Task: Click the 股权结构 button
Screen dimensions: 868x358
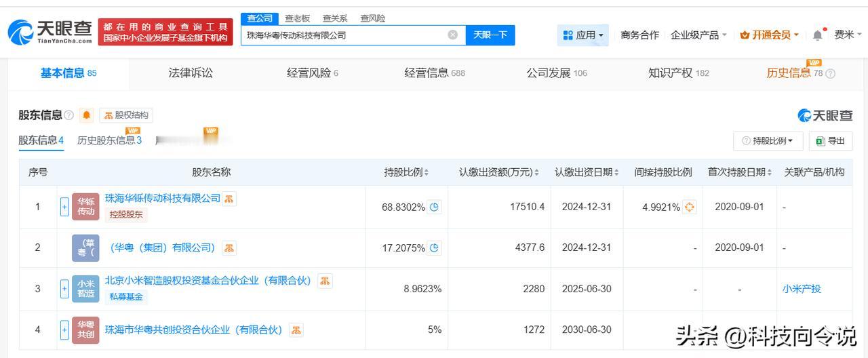Action: [126, 115]
